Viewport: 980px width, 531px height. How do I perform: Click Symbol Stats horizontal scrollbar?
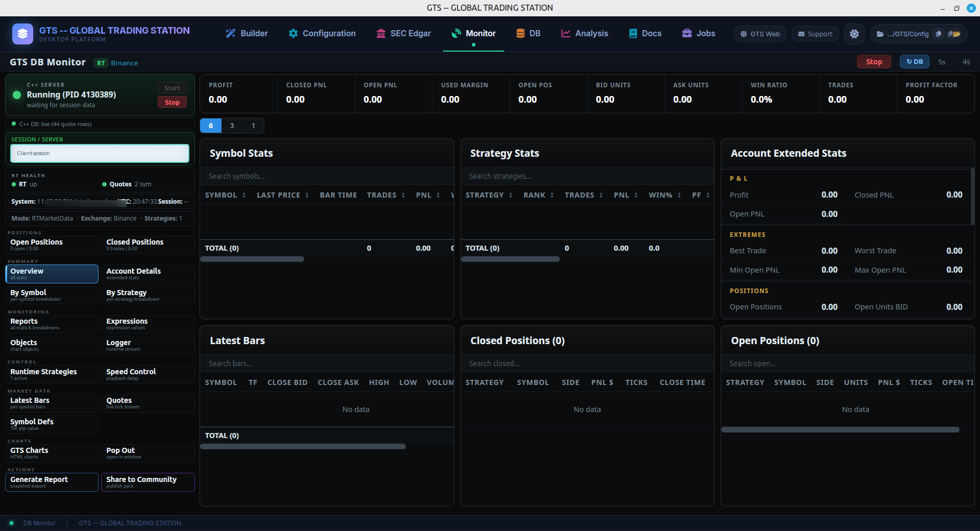click(252, 259)
